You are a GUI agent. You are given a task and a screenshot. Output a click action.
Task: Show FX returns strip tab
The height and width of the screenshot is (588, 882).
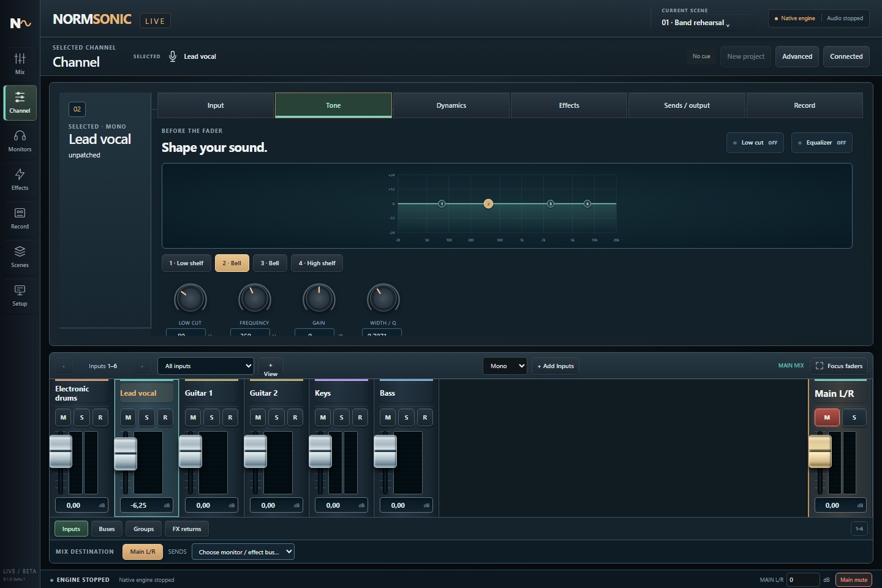pos(187,529)
